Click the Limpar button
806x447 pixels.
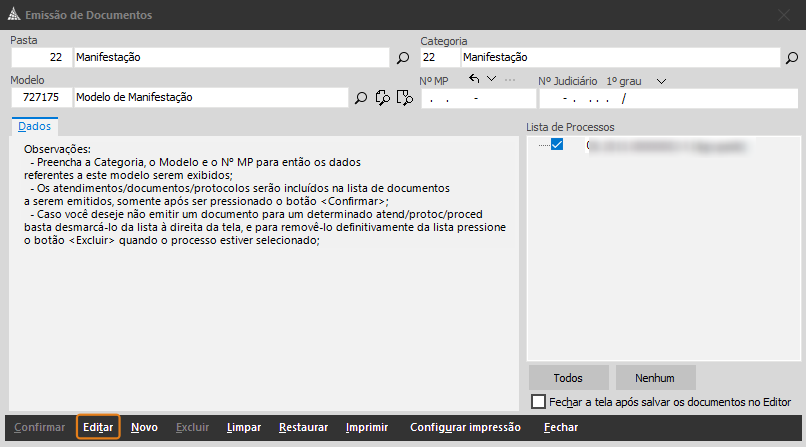click(x=244, y=427)
